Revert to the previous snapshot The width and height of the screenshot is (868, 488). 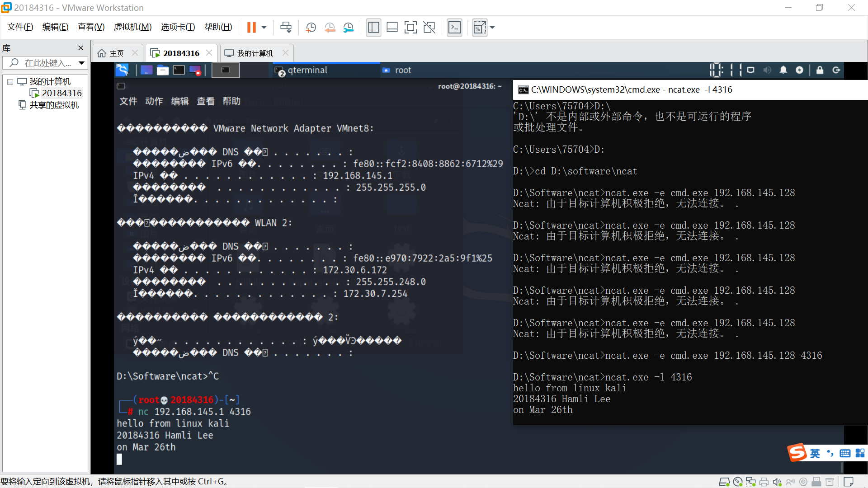pos(330,28)
